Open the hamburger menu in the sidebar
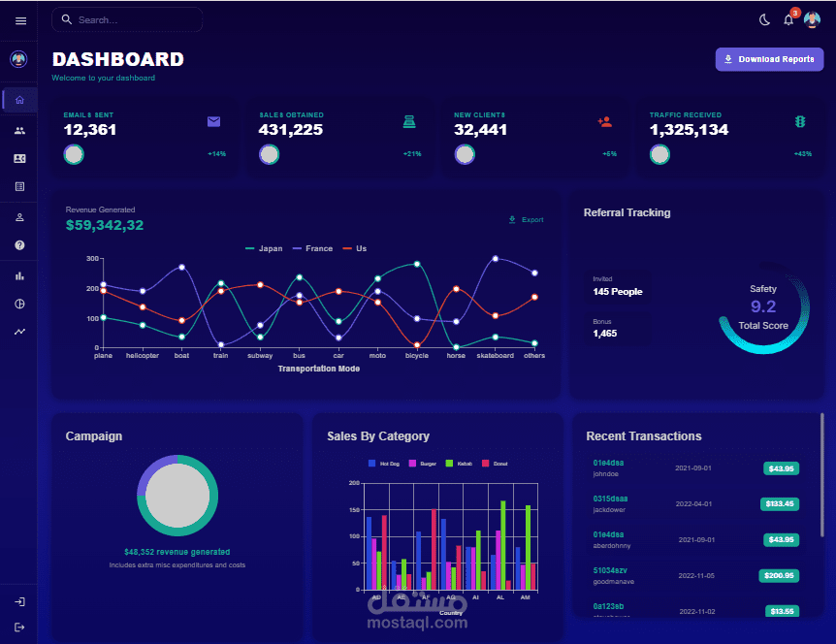This screenshot has height=644, width=836. [x=20, y=20]
